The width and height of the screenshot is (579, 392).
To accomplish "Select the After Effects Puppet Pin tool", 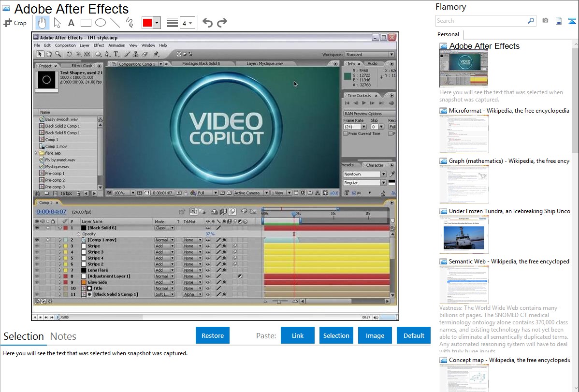I will pos(156,54).
